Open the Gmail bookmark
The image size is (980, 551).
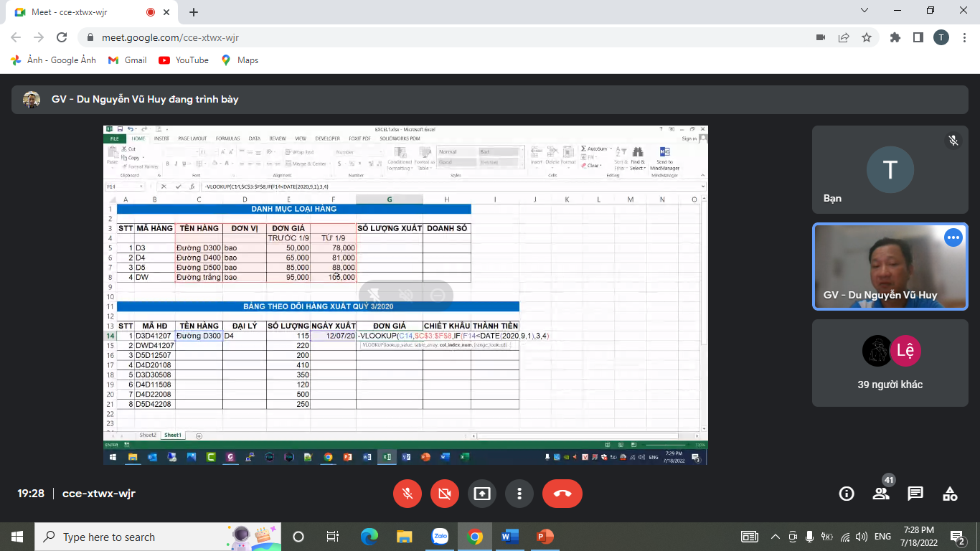click(128, 60)
